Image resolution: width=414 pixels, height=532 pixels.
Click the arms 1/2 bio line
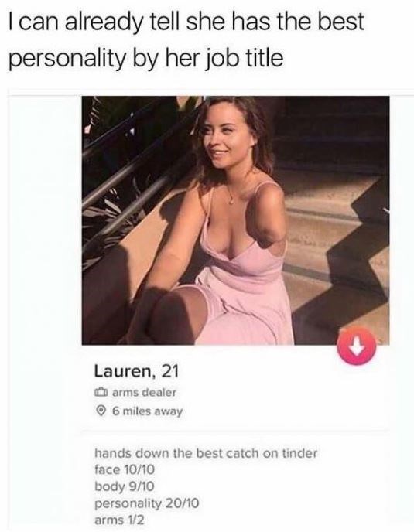pyautogui.click(x=119, y=520)
